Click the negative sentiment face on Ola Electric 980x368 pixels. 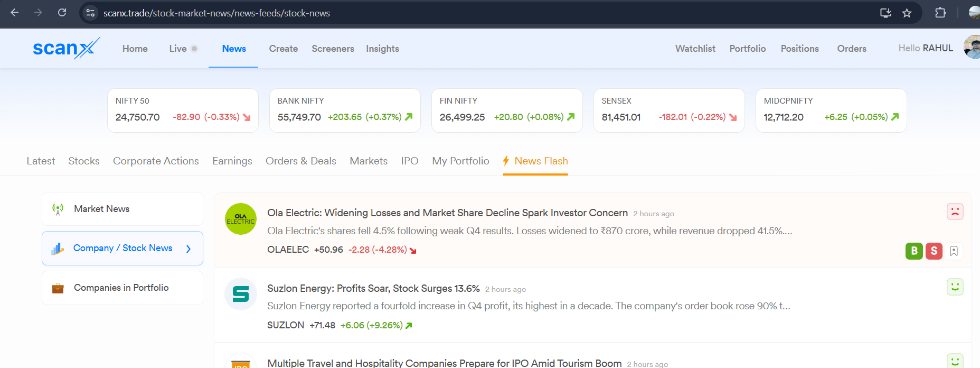click(955, 211)
